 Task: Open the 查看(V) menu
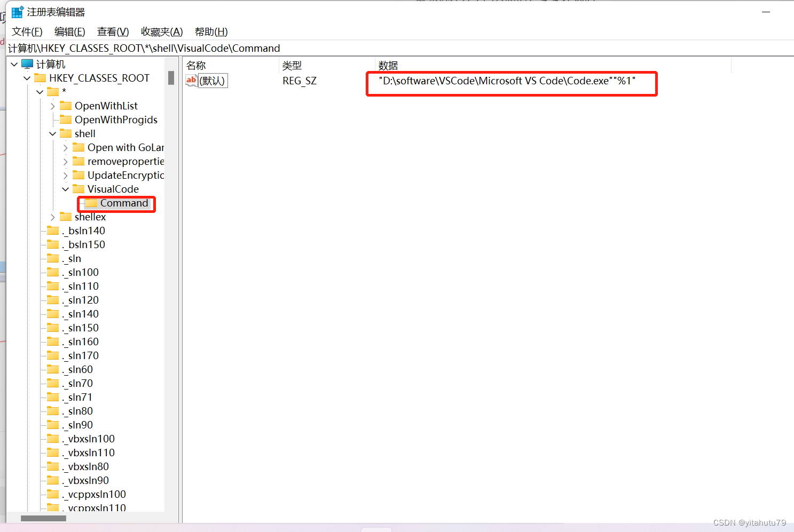(113, 32)
